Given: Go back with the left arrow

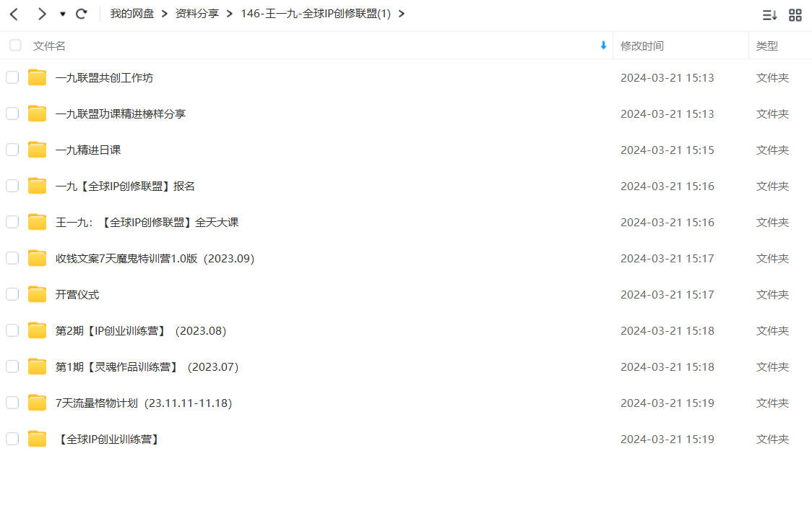Looking at the screenshot, I should pyautogui.click(x=14, y=14).
